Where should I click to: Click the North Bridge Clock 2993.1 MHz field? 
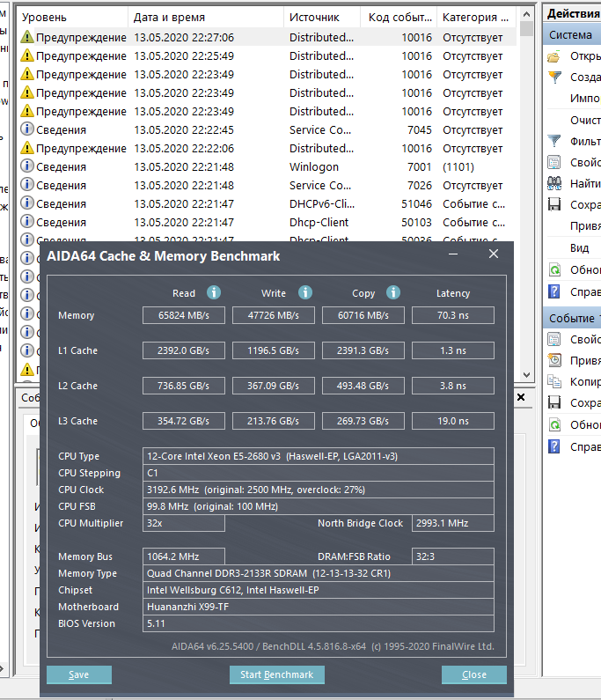(x=453, y=523)
